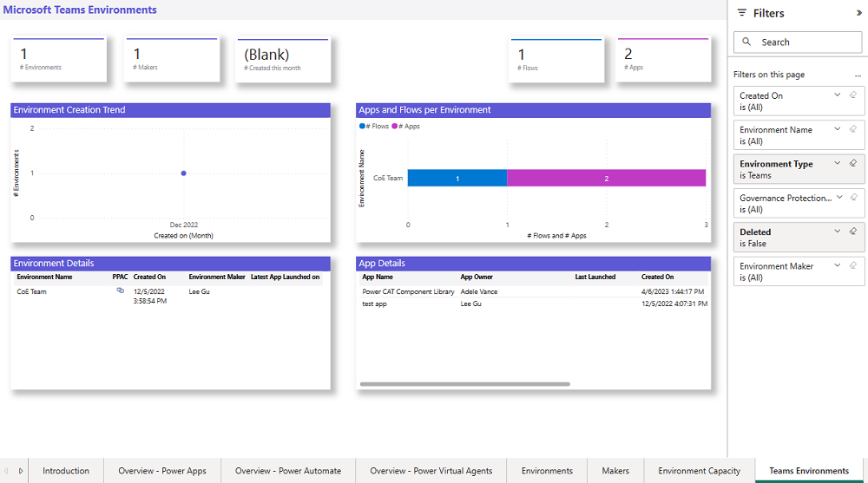Select the magenta Apps bar segment

[606, 178]
